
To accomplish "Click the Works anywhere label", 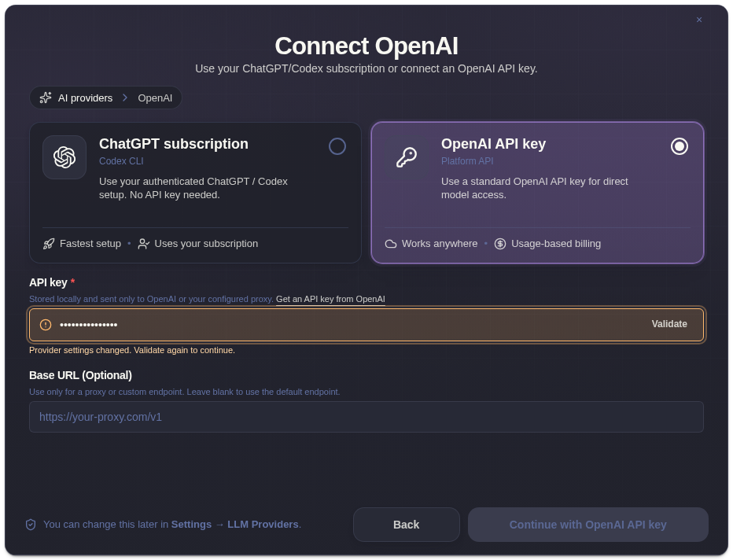I will point(440,244).
